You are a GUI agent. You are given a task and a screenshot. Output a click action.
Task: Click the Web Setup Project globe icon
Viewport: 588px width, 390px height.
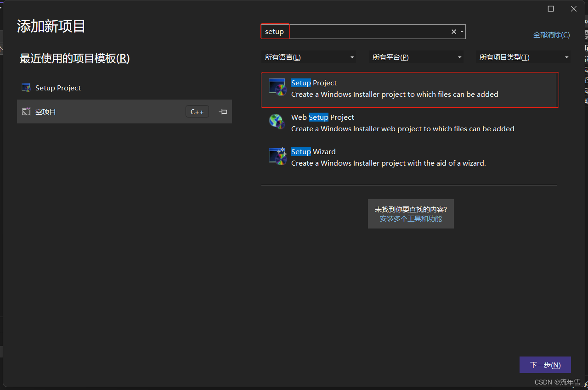277,121
